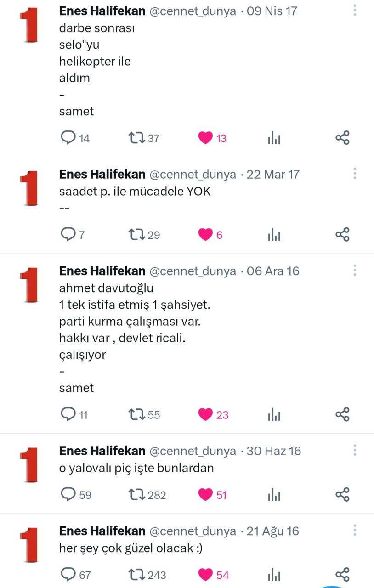Share the 'ahmet davutoğlu' tweet
Image resolution: width=374 pixels, height=588 pixels.
pyautogui.click(x=342, y=414)
